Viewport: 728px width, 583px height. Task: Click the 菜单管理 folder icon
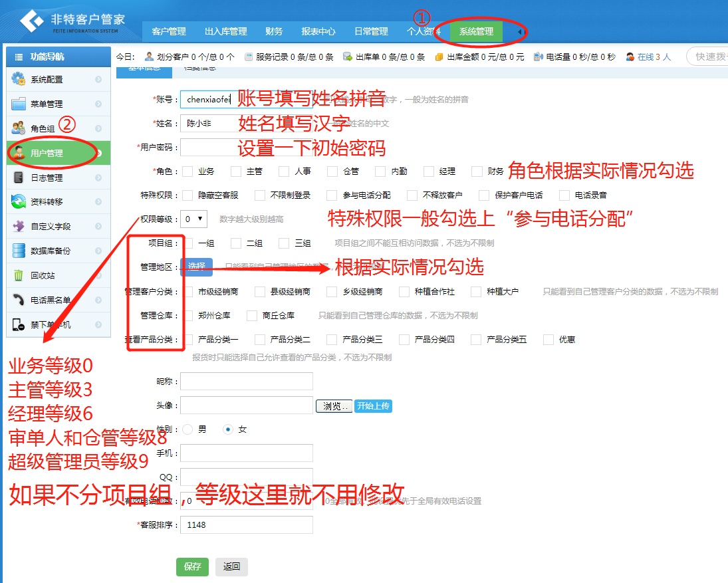point(18,104)
